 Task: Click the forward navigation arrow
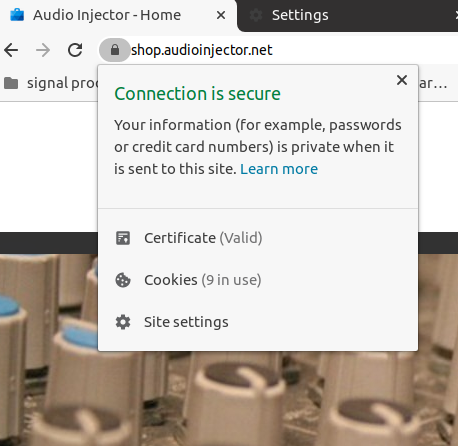[x=43, y=50]
